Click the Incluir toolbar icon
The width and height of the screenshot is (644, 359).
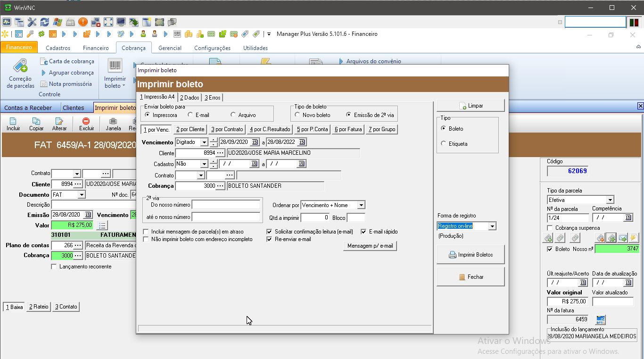[x=13, y=122]
